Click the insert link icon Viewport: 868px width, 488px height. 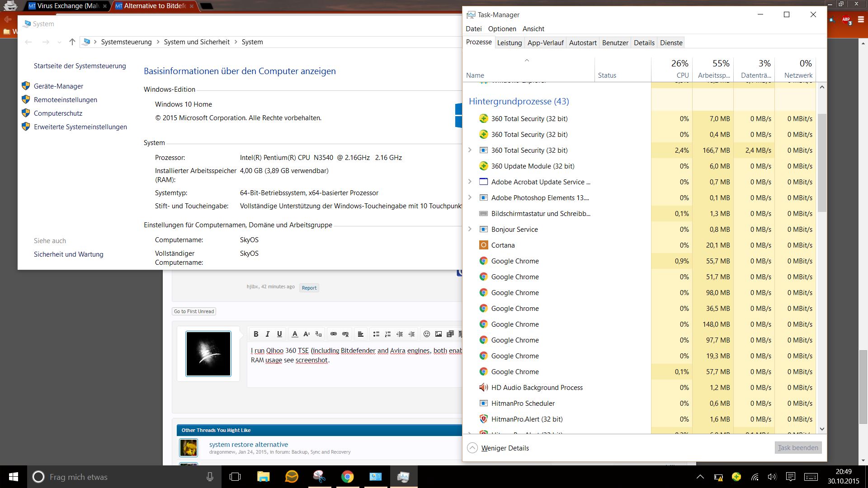334,334
